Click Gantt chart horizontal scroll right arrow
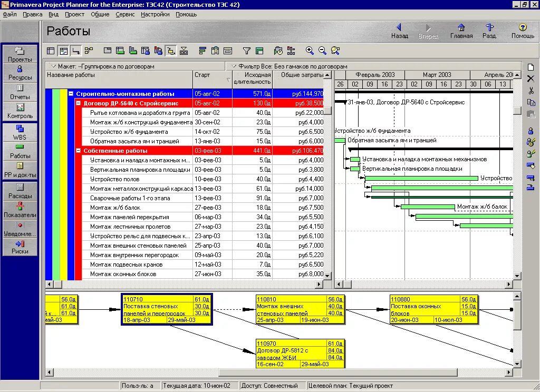The image size is (540, 392). click(x=509, y=285)
